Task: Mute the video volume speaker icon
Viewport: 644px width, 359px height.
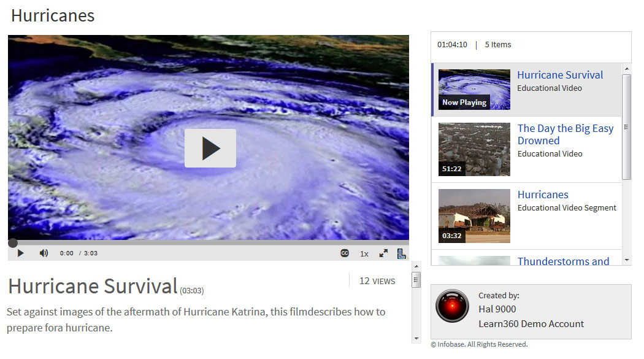Action: coord(44,253)
